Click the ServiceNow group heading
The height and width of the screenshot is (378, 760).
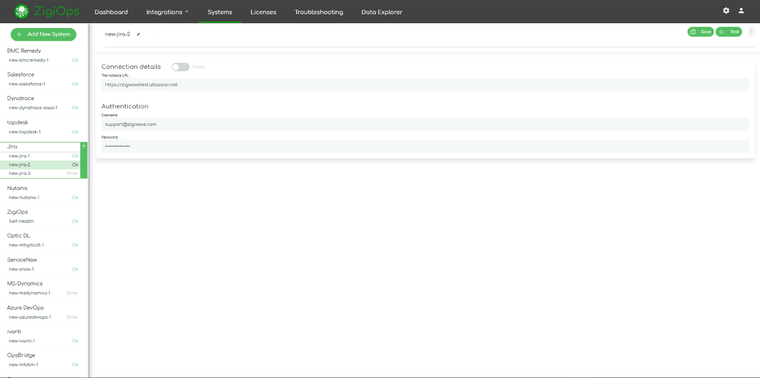click(x=22, y=260)
